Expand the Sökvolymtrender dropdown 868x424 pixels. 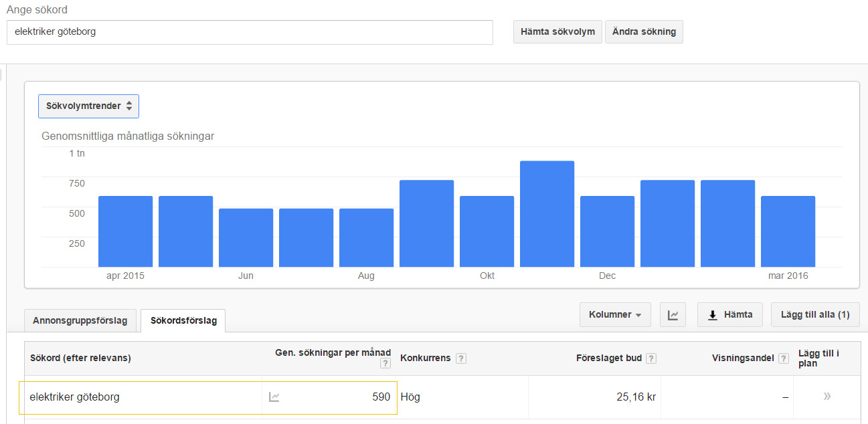[x=89, y=106]
